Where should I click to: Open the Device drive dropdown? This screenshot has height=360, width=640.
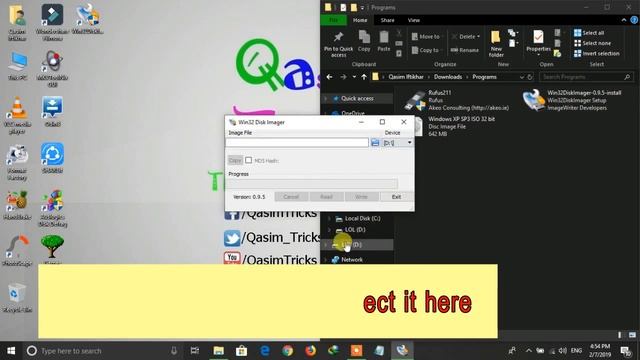click(398, 142)
